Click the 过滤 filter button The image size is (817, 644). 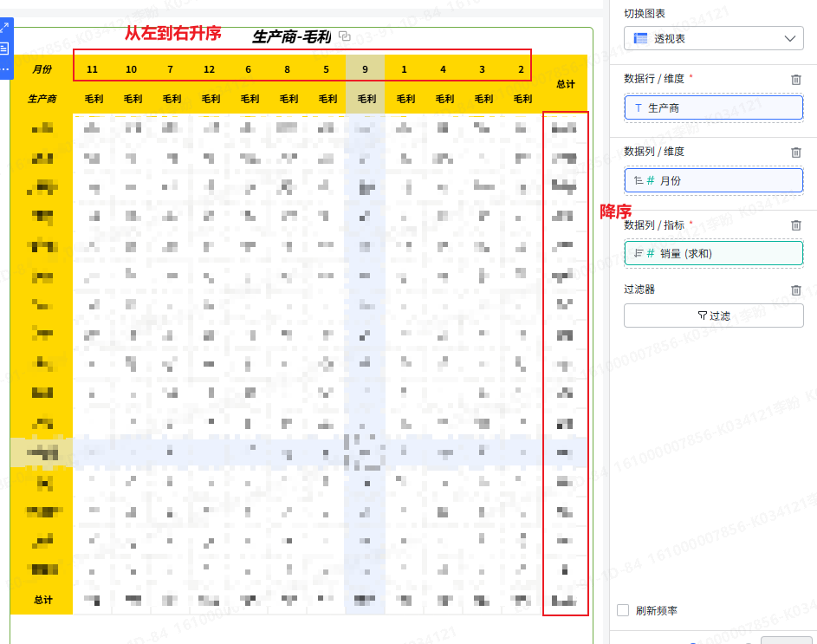pos(713,315)
